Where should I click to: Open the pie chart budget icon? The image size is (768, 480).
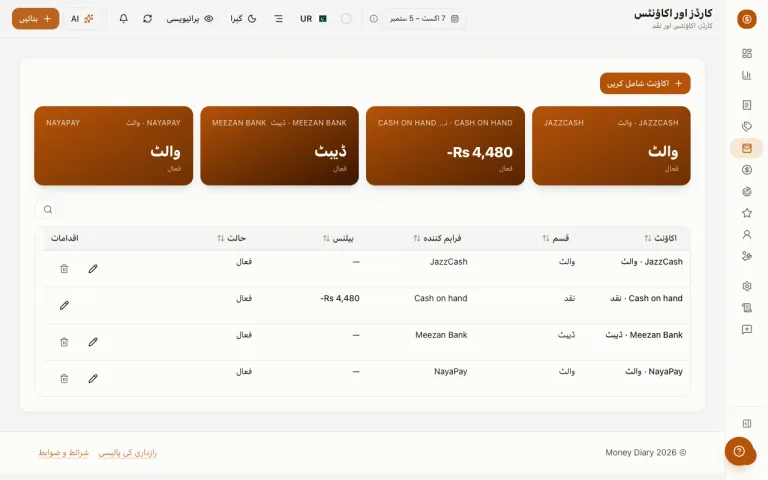pyautogui.click(x=746, y=192)
